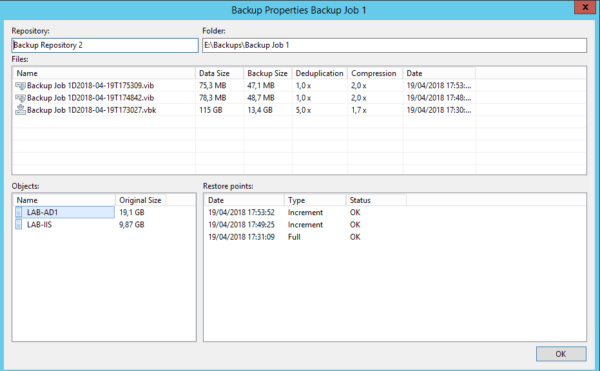600x371 pixels.
Task: Click the 19,1 GB original size
Action: (132, 212)
